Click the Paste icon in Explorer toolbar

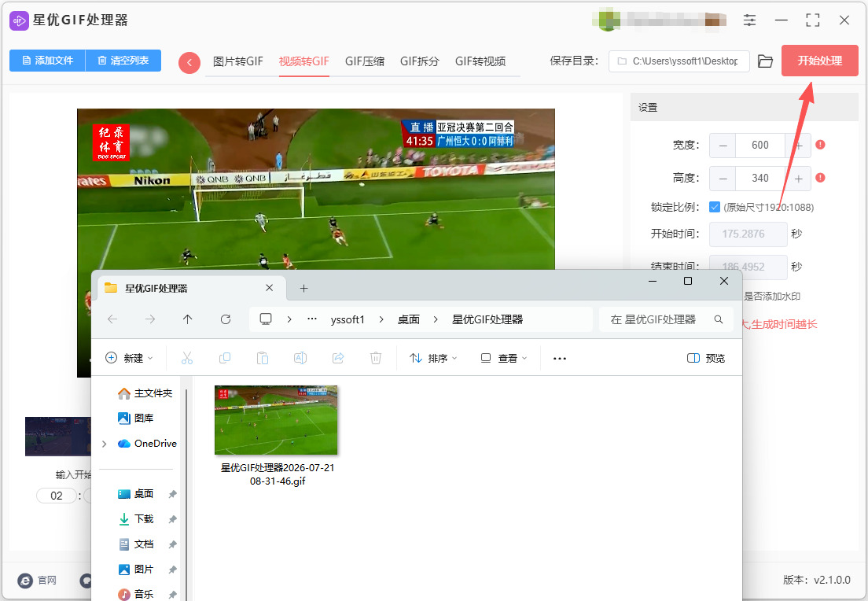(x=263, y=359)
